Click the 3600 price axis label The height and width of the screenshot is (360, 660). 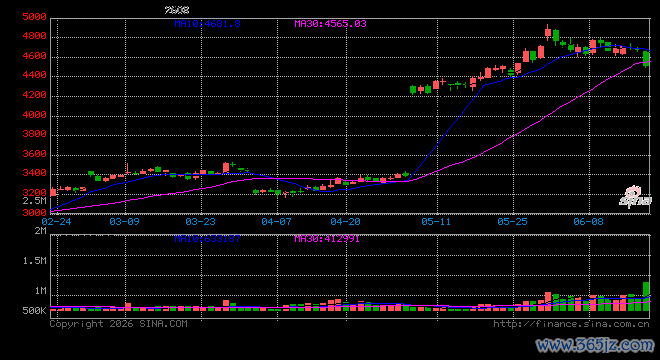tap(35, 154)
